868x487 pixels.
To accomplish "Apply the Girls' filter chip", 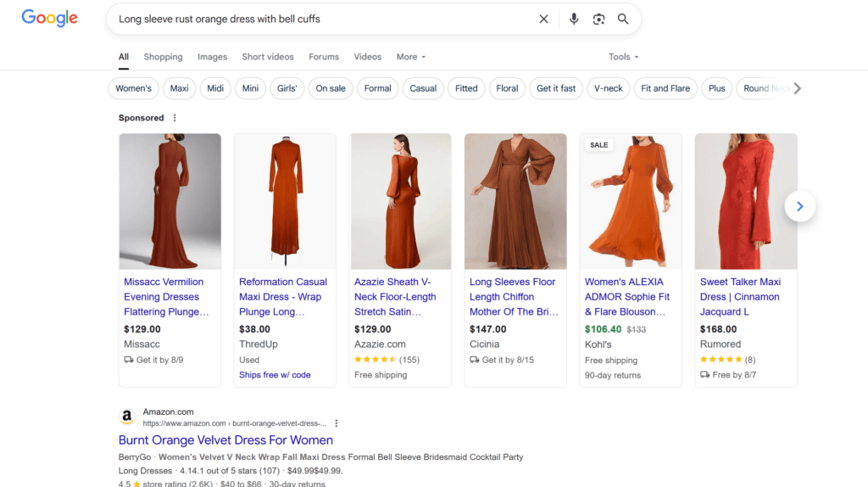I will (x=287, y=88).
